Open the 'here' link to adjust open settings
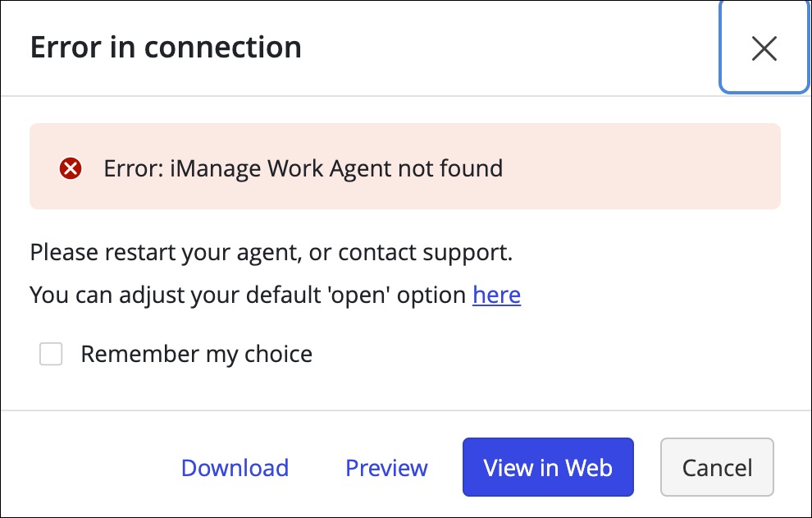The height and width of the screenshot is (518, 812). point(496,295)
